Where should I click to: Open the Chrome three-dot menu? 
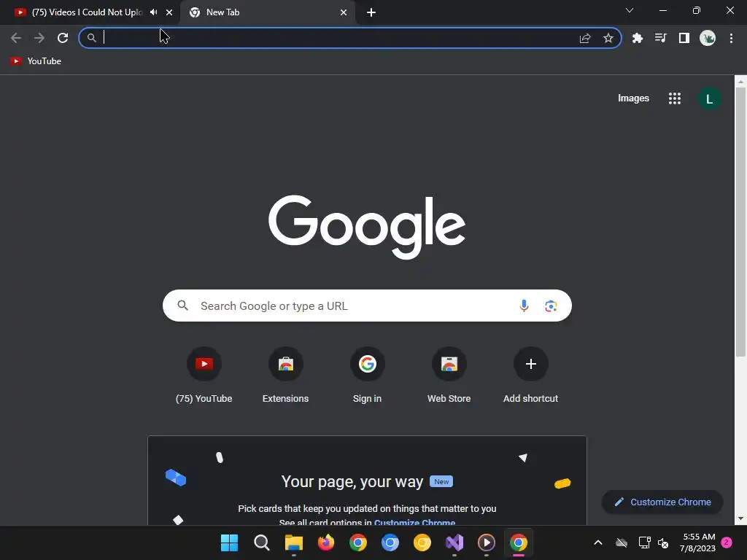pos(731,38)
